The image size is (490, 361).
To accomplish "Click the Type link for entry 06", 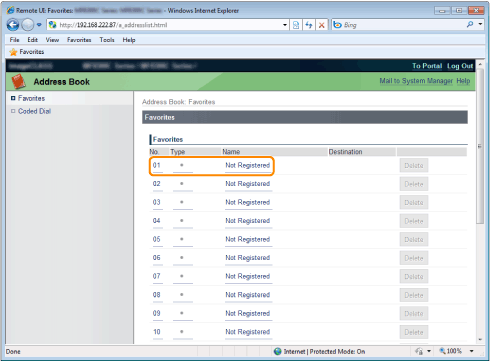I will click(182, 258).
